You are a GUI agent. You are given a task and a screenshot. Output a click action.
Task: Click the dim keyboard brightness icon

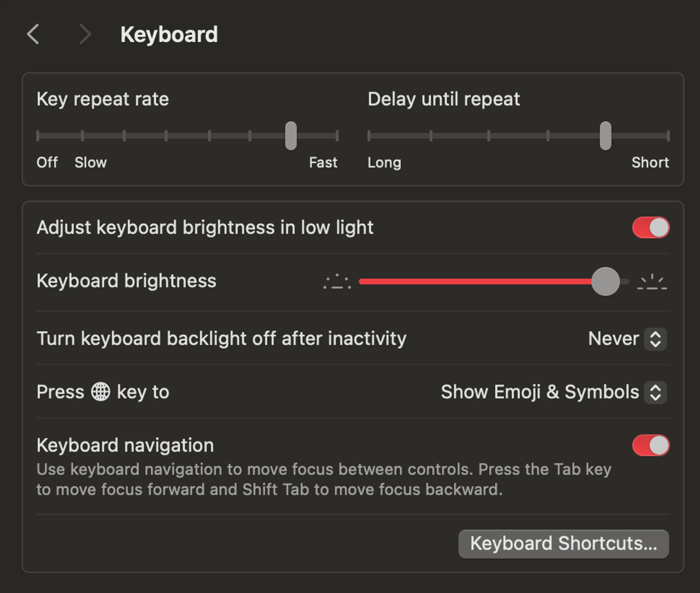[337, 282]
